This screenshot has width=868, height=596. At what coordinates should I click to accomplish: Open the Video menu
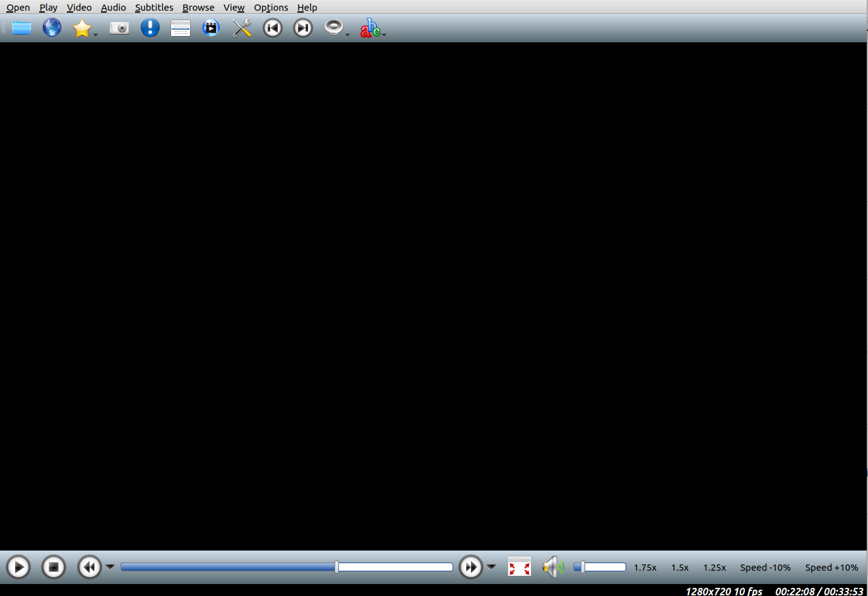pos(79,8)
